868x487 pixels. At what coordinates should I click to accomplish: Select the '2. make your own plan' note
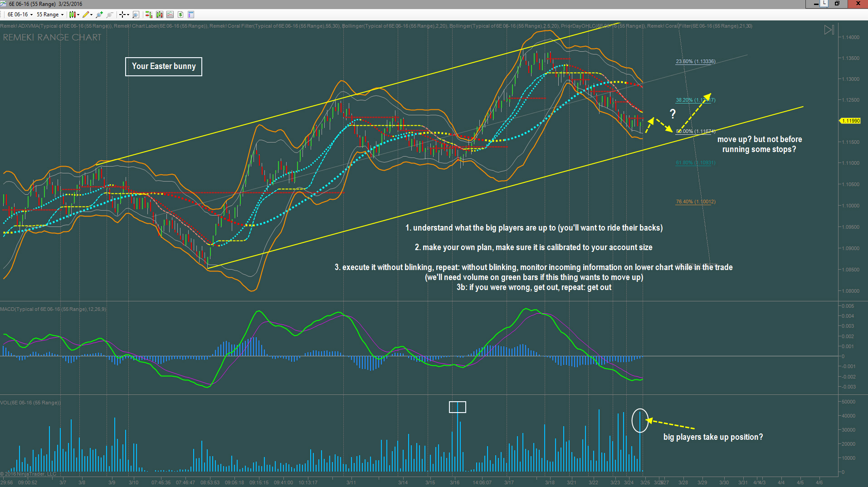[x=534, y=247]
